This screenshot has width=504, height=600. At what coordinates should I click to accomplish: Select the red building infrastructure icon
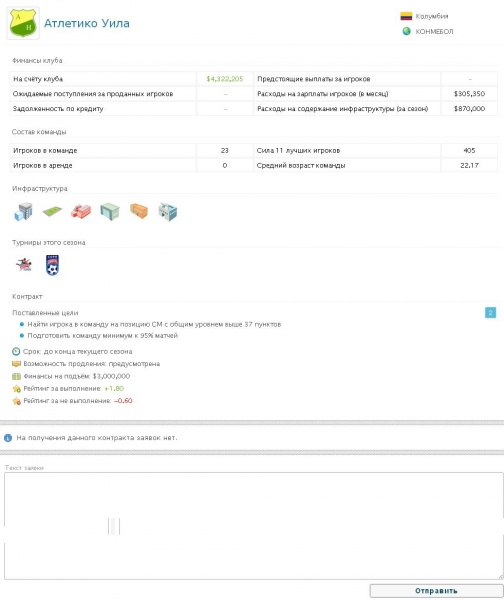(81, 211)
